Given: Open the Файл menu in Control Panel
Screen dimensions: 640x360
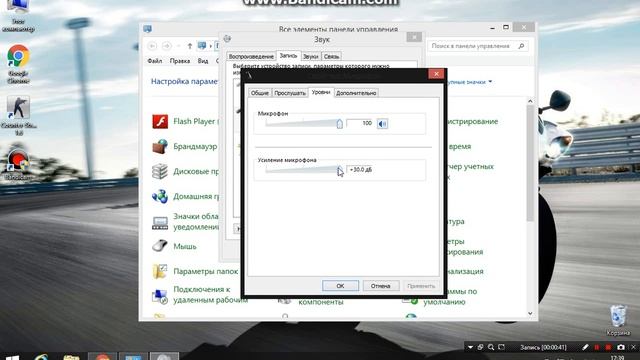Looking at the screenshot, I should pos(155,61).
